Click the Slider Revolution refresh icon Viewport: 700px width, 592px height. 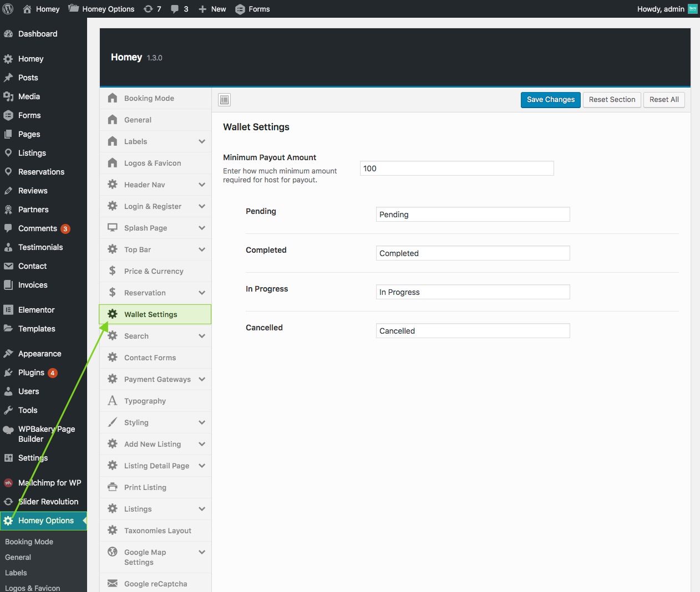tap(8, 502)
